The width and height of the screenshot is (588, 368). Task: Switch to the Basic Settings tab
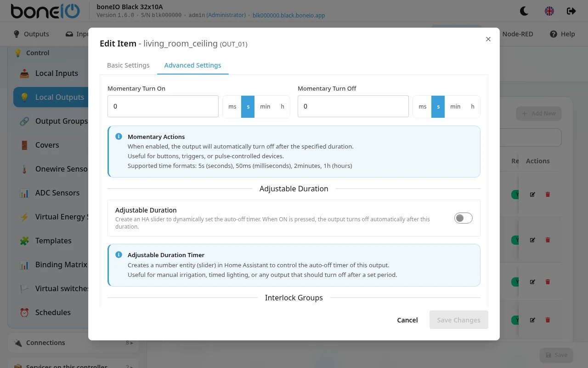click(128, 65)
